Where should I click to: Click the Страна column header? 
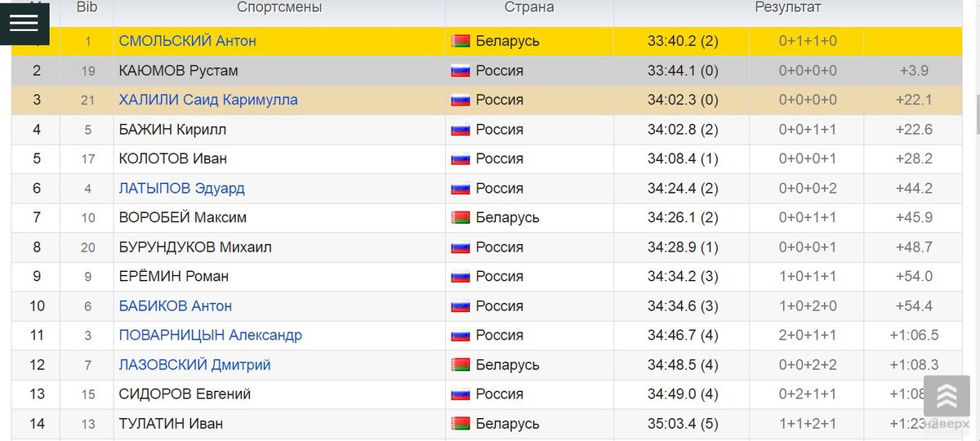[x=529, y=7]
